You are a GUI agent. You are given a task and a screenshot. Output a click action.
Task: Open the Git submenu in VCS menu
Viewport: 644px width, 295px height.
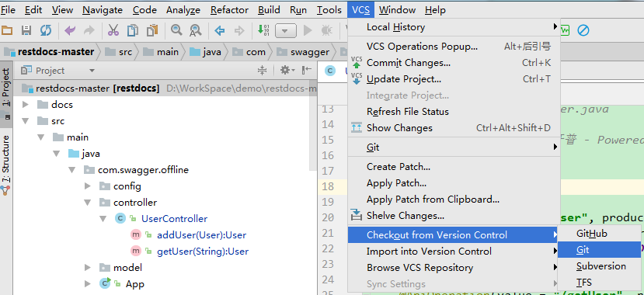point(454,147)
